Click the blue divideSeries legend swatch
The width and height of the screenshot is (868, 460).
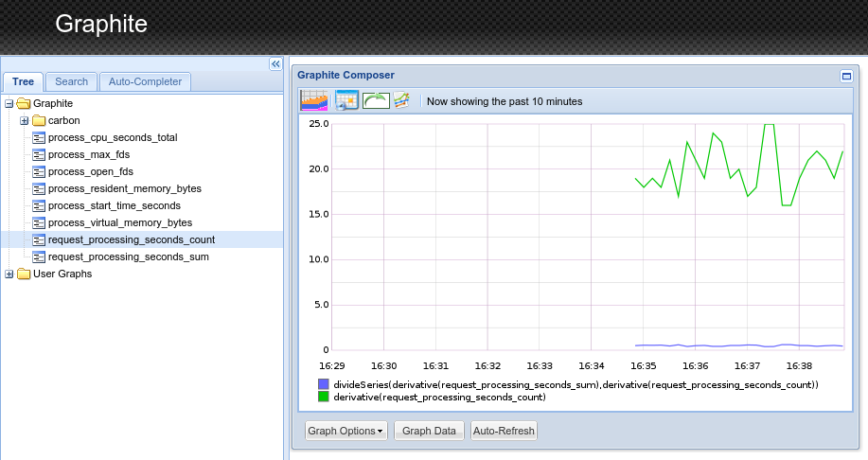324,384
